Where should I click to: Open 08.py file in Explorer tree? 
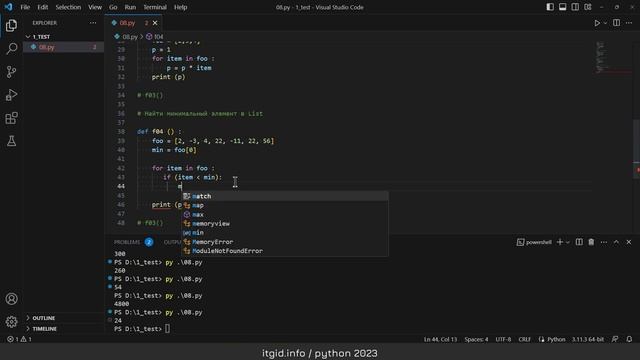coord(63,47)
